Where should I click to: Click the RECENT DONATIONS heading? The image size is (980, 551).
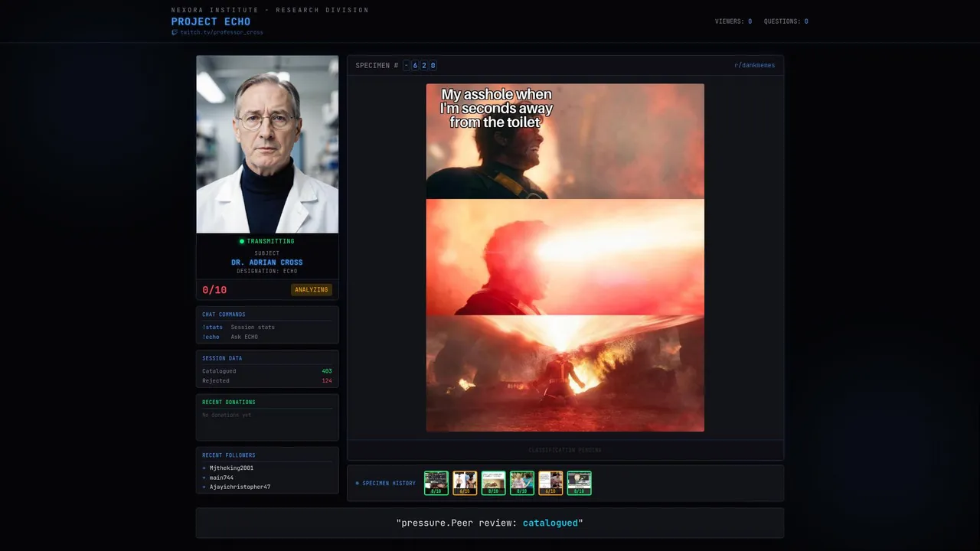(x=229, y=402)
